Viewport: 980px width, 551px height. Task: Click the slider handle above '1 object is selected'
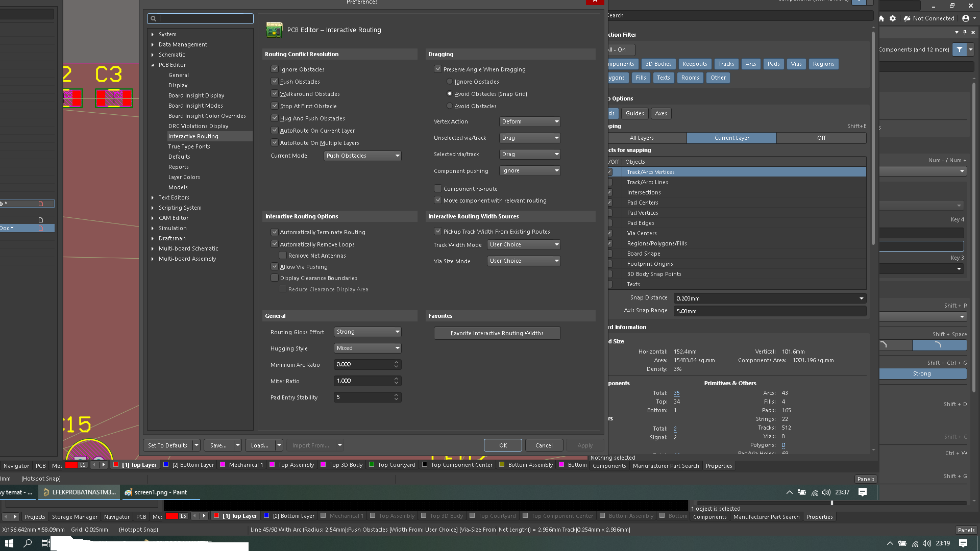tap(832, 503)
